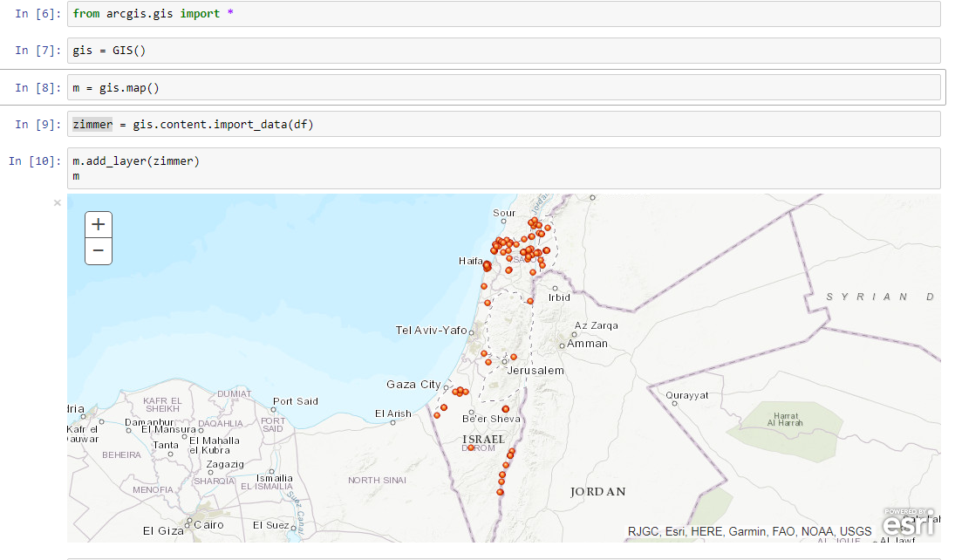Click the city marker beside Tel Aviv-Yafo
The image size is (955, 560).
[472, 331]
